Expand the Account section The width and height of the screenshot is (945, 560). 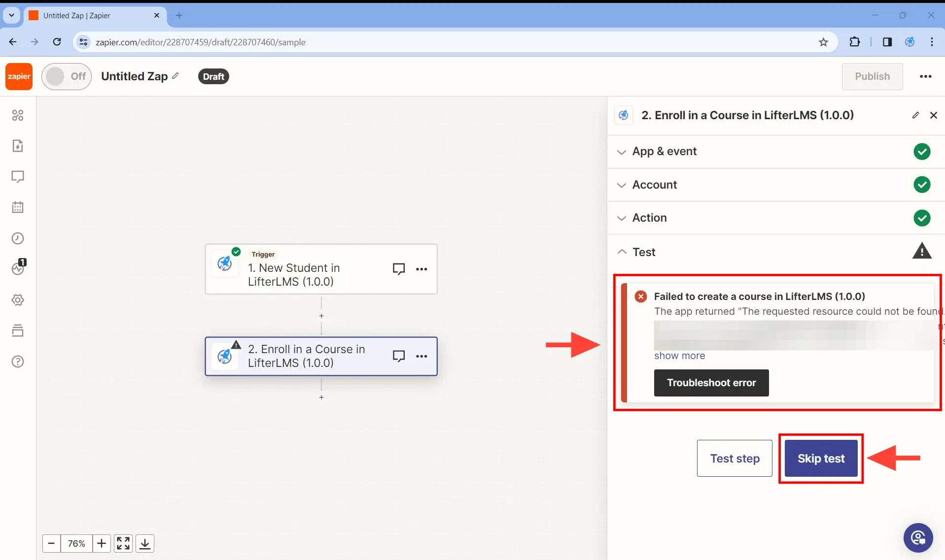776,185
